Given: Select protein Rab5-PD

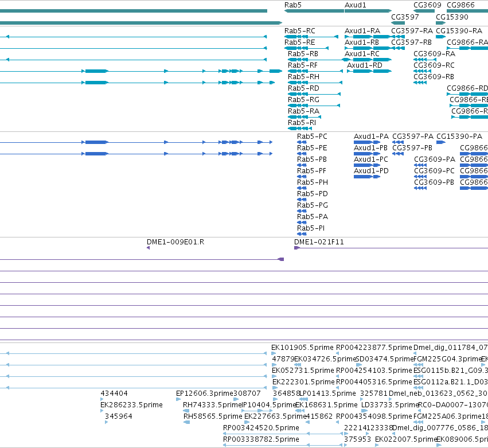Looking at the screenshot, I should (313, 194).
